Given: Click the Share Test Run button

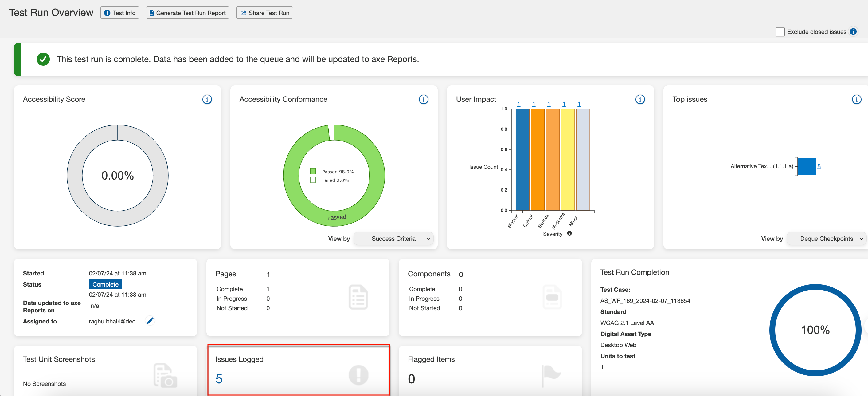Looking at the screenshot, I should (264, 13).
